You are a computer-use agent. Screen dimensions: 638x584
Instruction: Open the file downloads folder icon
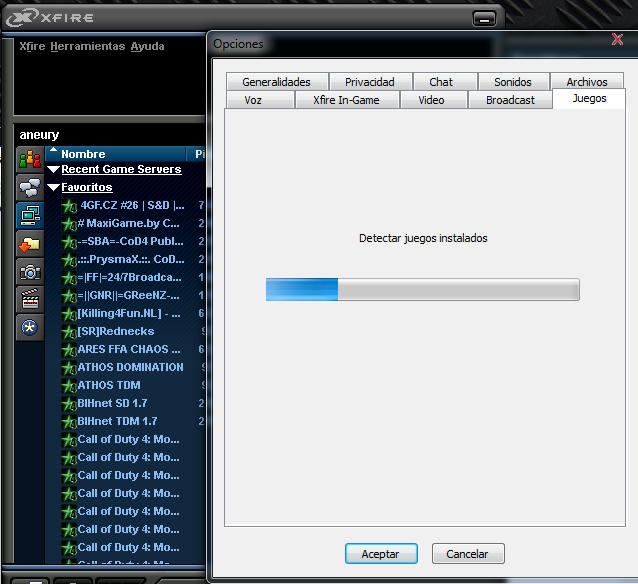pyautogui.click(x=30, y=243)
